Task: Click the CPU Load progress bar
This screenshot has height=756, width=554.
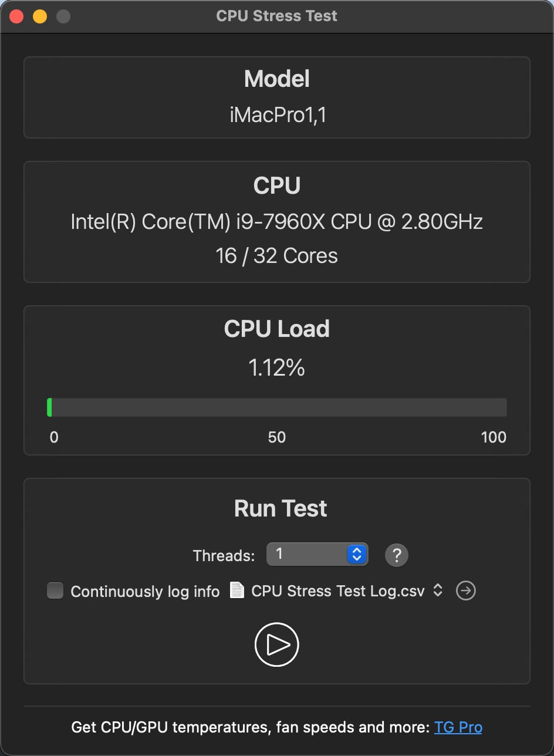Action: click(277, 407)
